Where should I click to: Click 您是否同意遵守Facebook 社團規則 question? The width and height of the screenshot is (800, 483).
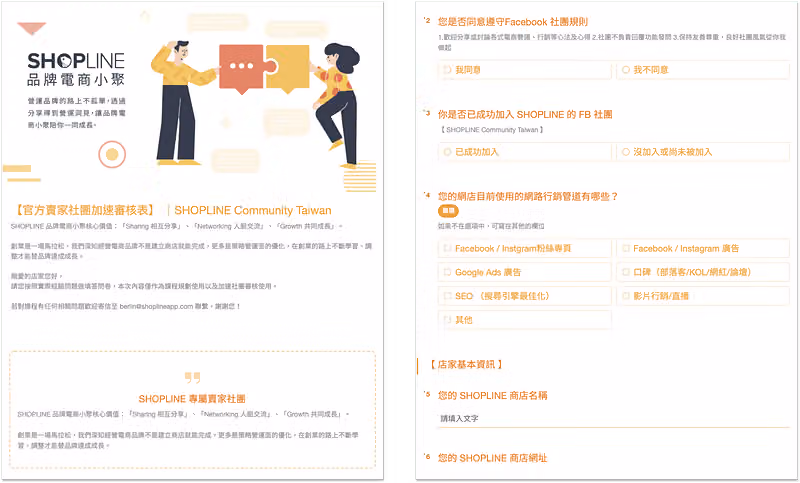[513, 22]
